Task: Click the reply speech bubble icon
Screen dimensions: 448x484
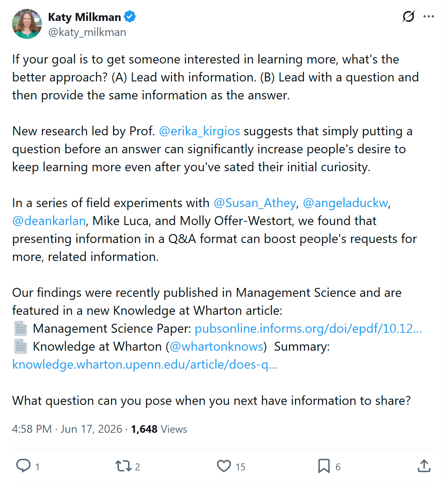Action: (23, 466)
